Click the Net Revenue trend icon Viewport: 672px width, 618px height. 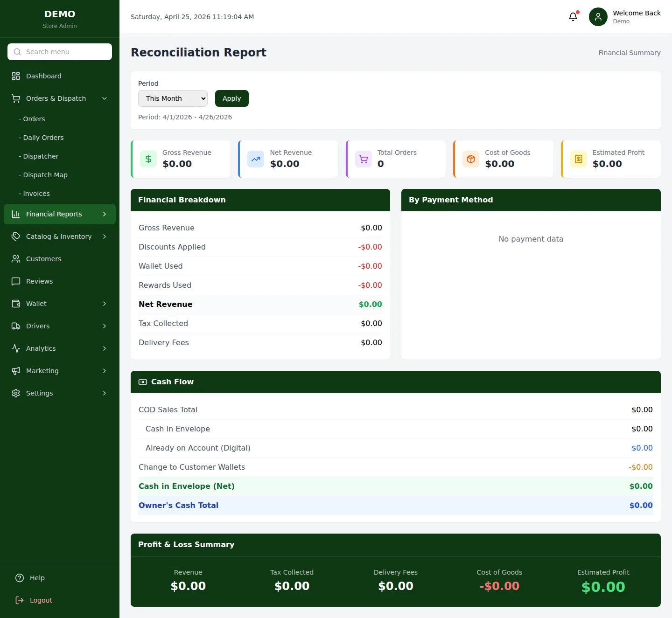[256, 159]
